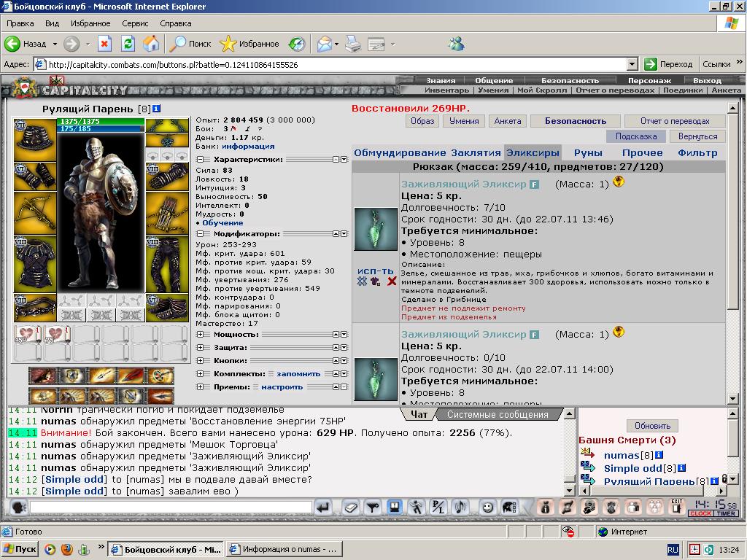Click the IE Refresh toolbar icon
747x560 pixels.
[x=128, y=44]
